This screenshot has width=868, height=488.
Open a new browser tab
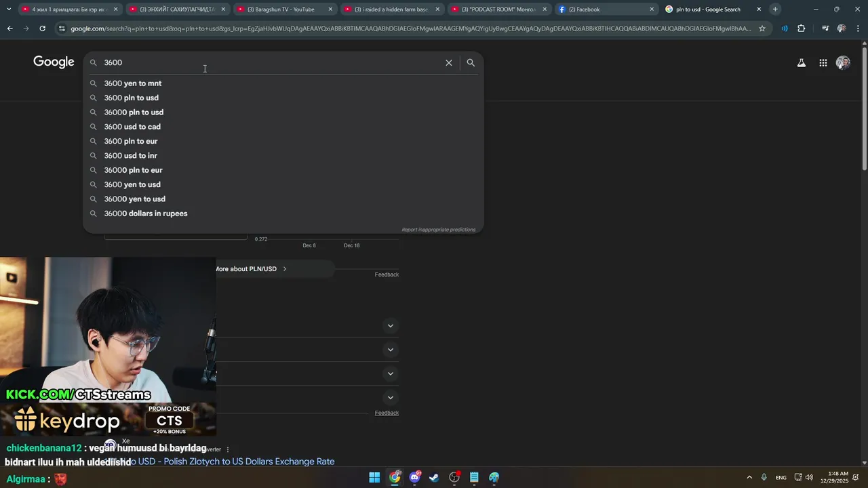pos(775,9)
